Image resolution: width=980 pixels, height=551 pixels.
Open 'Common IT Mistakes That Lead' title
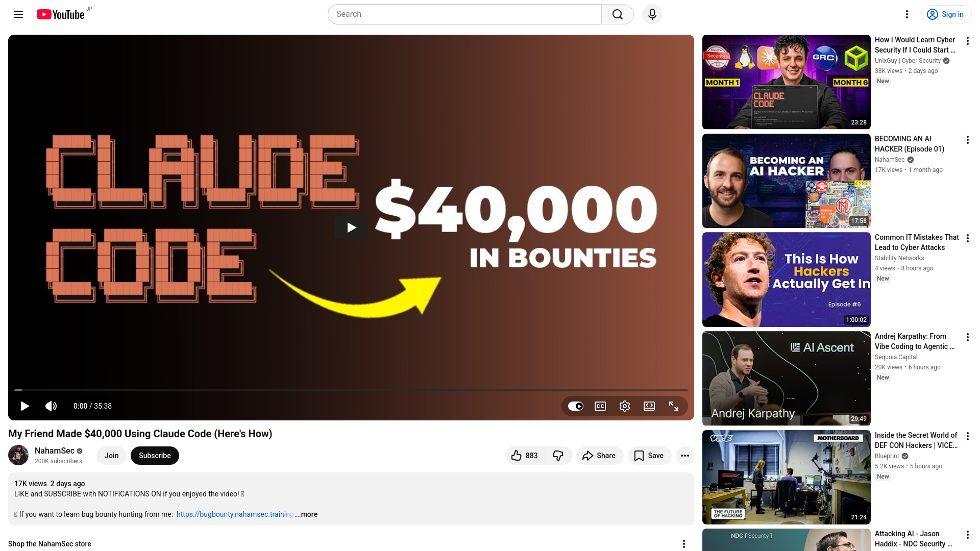click(x=917, y=242)
